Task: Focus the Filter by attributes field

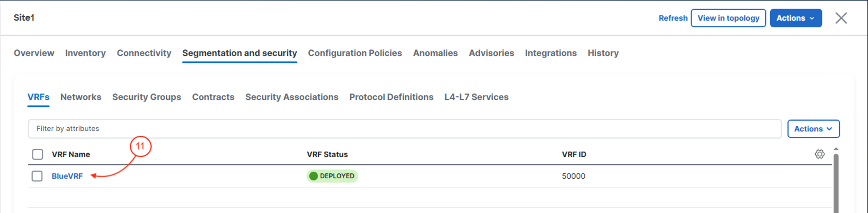Action: point(404,129)
